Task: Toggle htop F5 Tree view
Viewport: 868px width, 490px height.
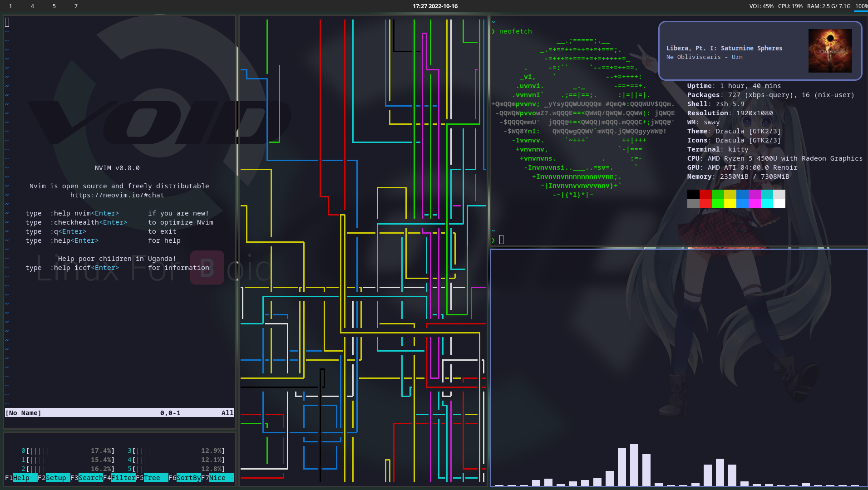Action: click(152, 478)
